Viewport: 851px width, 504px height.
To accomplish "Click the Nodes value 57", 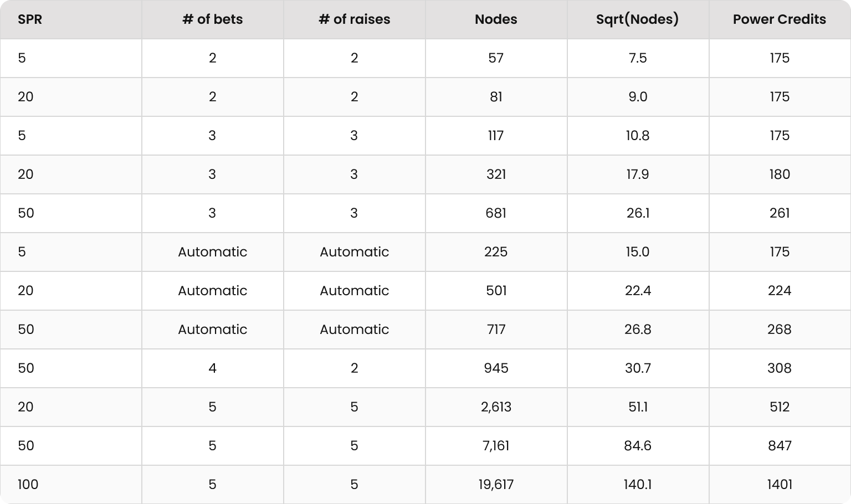I will click(496, 58).
